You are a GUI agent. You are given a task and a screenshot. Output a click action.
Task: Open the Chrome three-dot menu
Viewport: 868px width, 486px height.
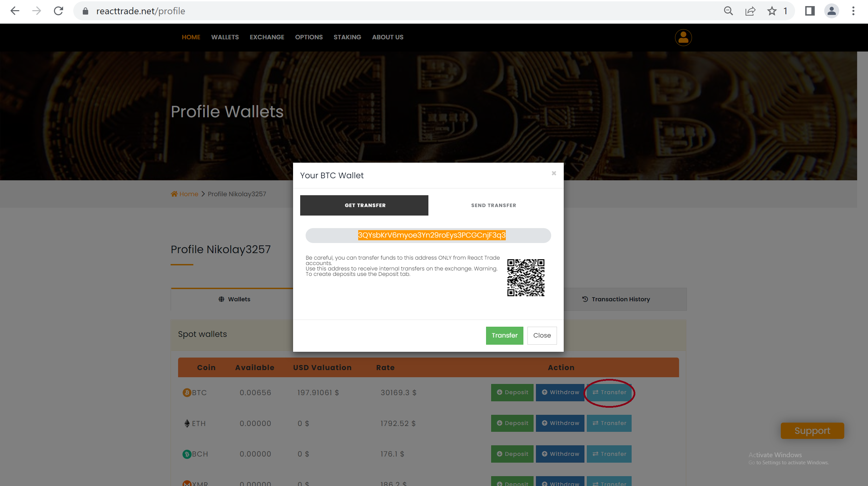(x=853, y=11)
